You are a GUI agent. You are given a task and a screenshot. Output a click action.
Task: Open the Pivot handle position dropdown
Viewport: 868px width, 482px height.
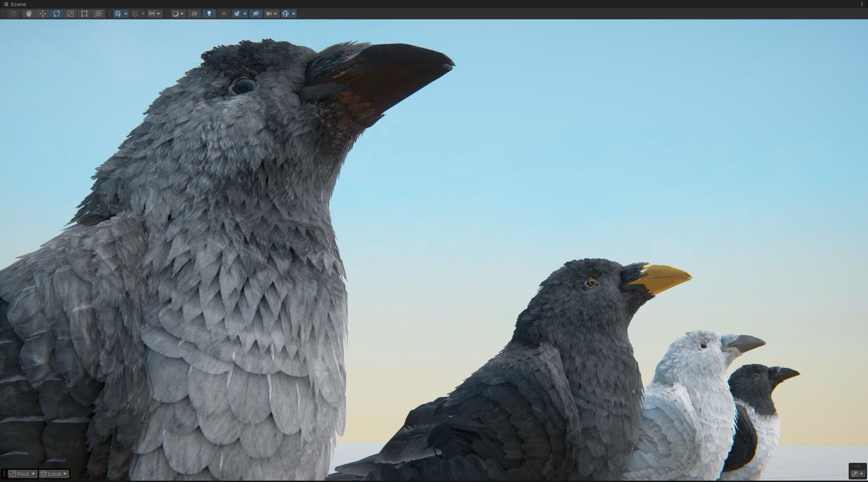[x=22, y=474]
